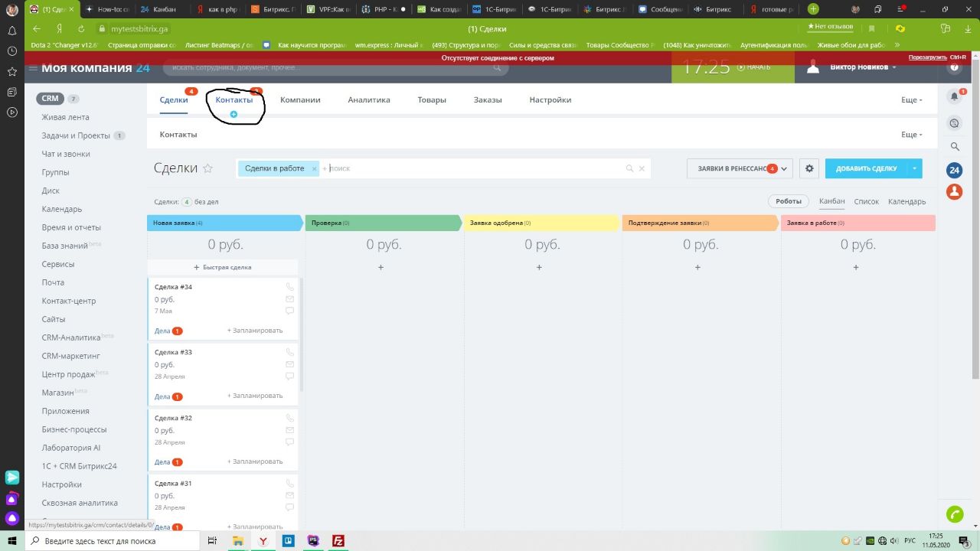Screen dimensions: 980x551
Task: Open Живая лента in left menu
Action: coord(65,117)
